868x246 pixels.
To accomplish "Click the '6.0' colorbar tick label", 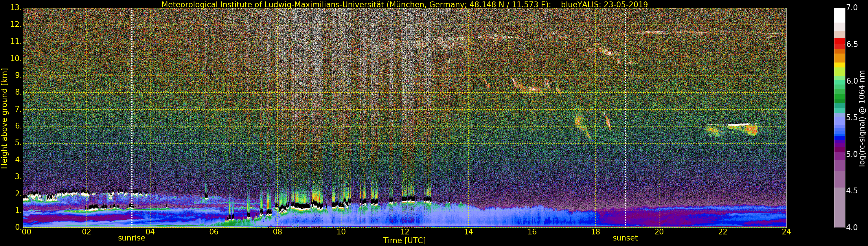I will [852, 81].
